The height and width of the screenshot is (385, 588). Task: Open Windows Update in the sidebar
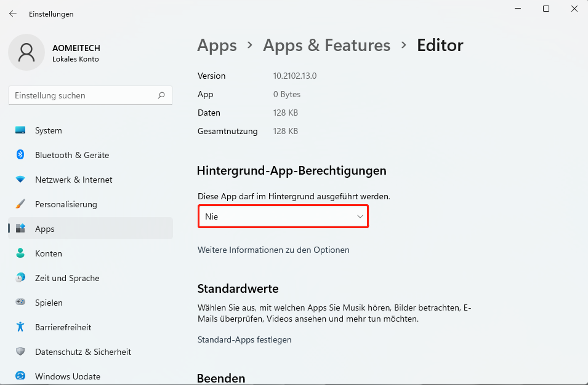click(x=67, y=376)
